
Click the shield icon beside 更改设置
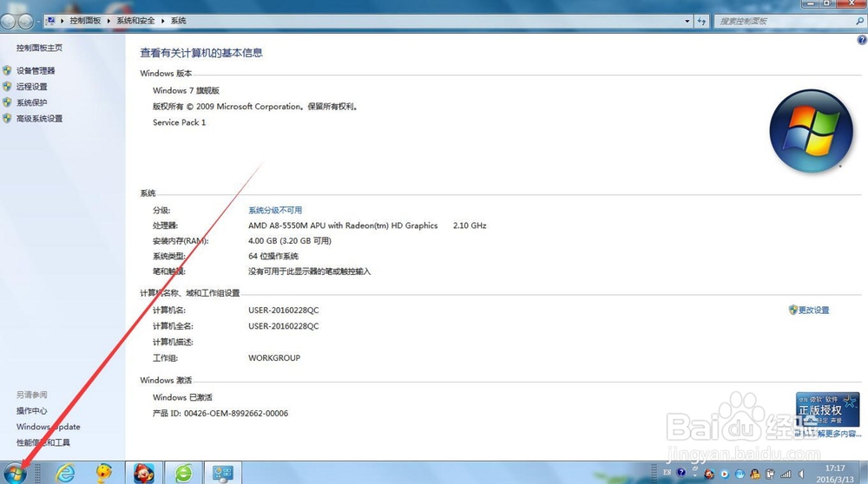[792, 310]
